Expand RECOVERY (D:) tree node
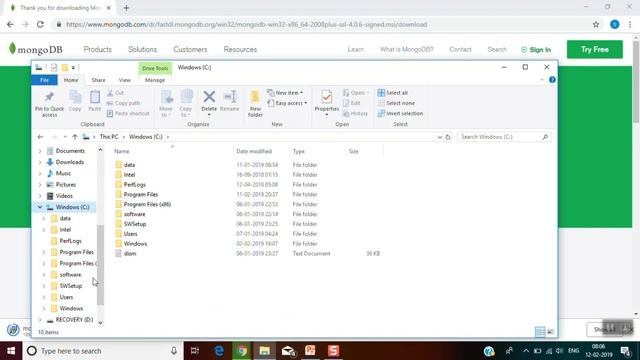 click(x=40, y=320)
